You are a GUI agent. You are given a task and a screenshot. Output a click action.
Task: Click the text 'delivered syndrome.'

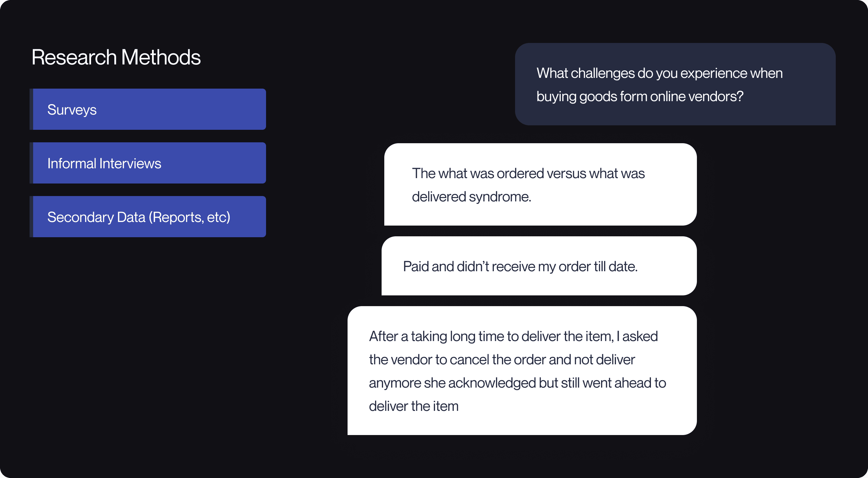pos(471,197)
